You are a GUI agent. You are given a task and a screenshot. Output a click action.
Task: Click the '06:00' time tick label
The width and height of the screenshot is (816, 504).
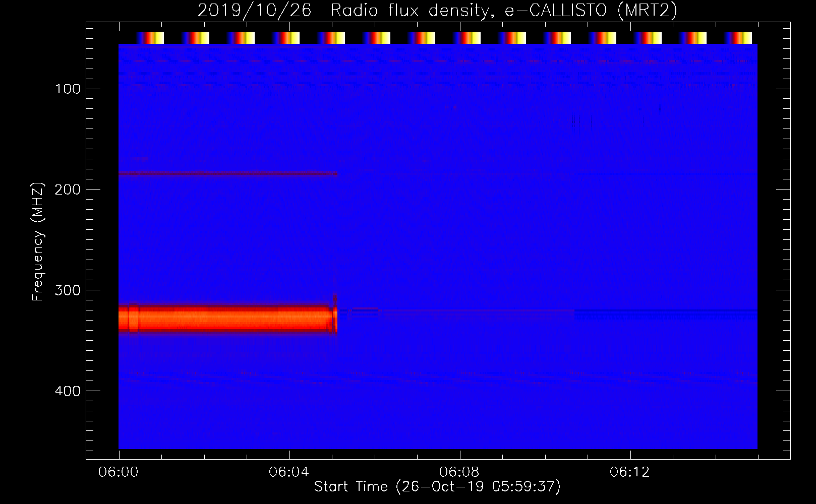click(x=119, y=472)
